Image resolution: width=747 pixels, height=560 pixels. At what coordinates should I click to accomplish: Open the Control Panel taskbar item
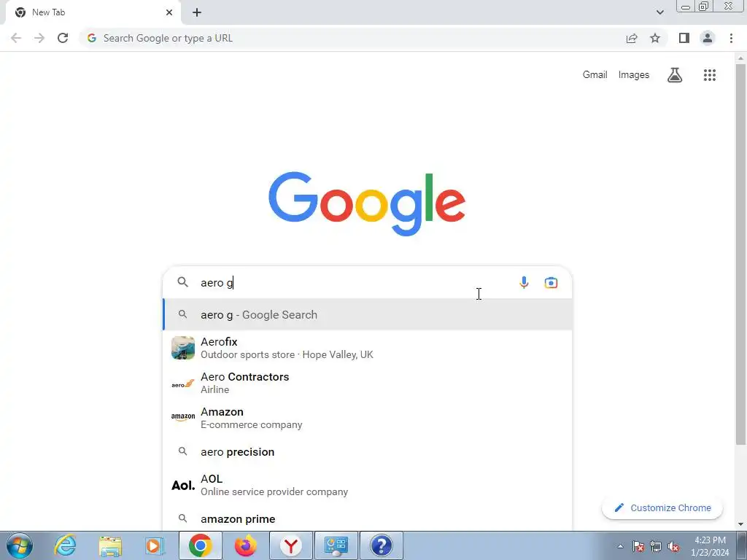(x=336, y=545)
